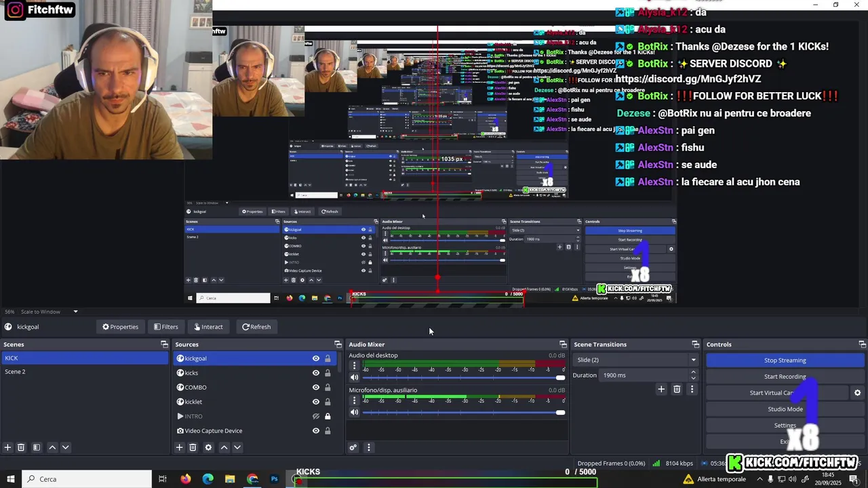The height and width of the screenshot is (488, 868).
Task: Hide the kicks source
Action: click(316, 373)
